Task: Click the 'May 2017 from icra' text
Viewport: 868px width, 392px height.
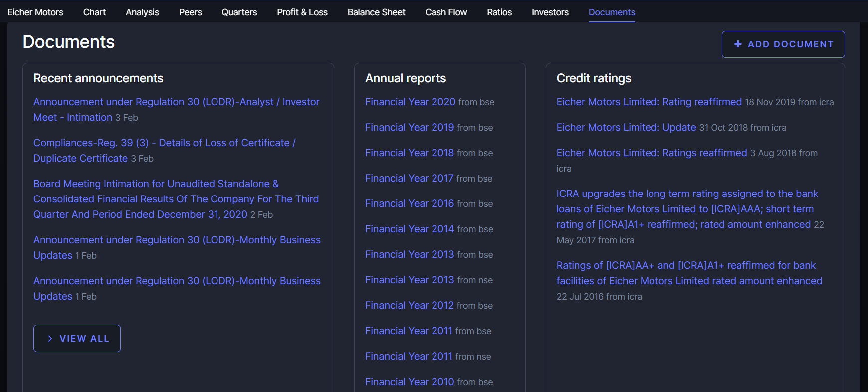Action: [x=595, y=240]
